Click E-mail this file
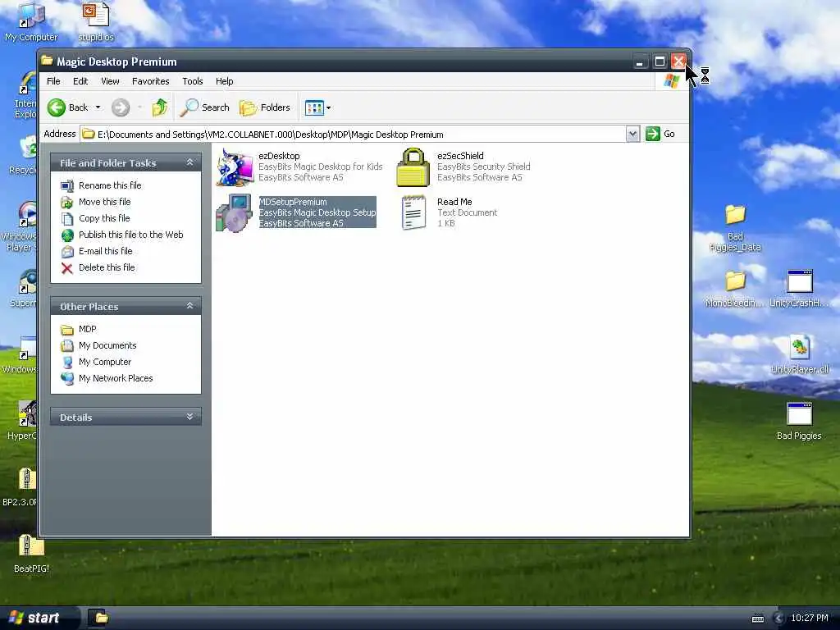 (x=106, y=251)
